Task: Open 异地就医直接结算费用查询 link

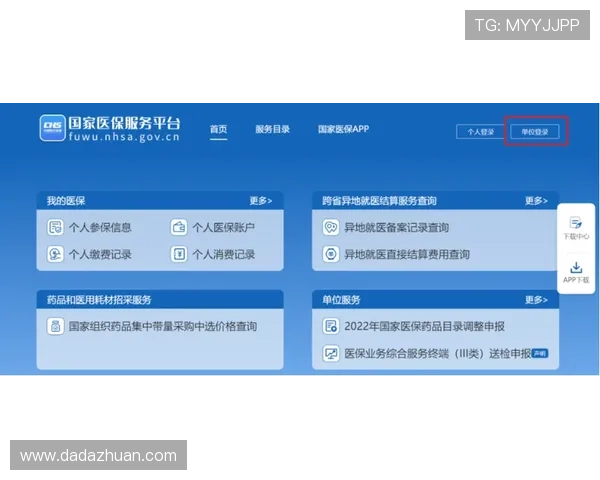Action: pyautogui.click(x=407, y=254)
